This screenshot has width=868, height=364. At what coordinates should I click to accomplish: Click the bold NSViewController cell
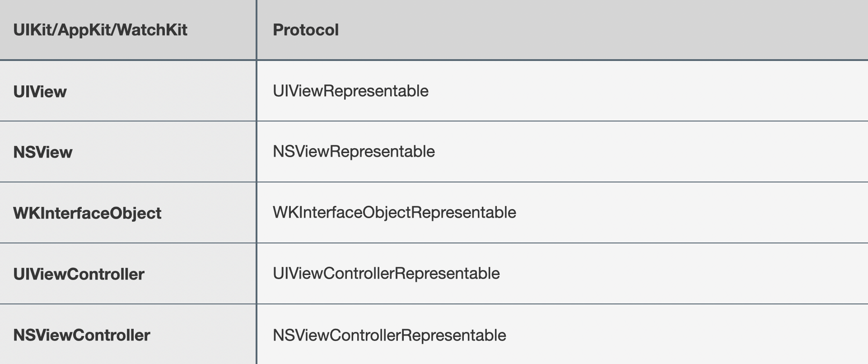coord(82,335)
